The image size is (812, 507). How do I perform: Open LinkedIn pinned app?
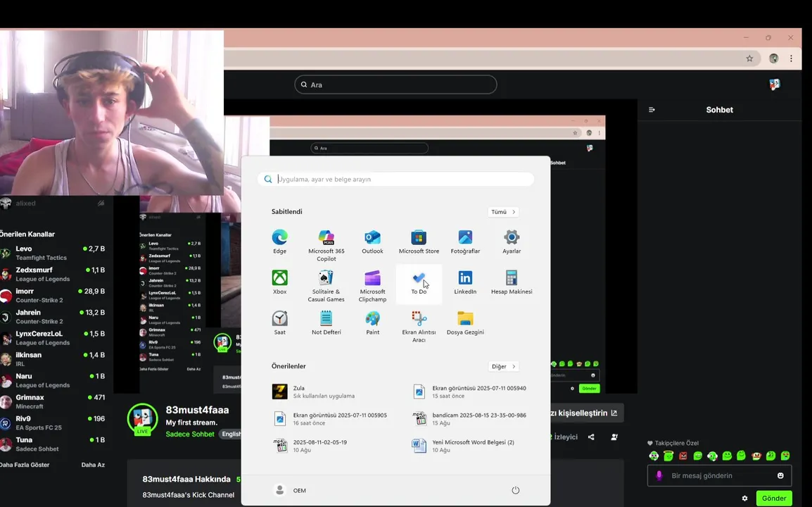(465, 282)
